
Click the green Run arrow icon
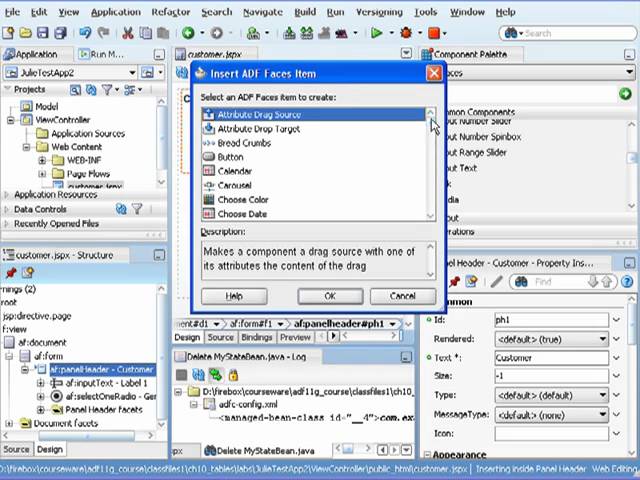377,33
